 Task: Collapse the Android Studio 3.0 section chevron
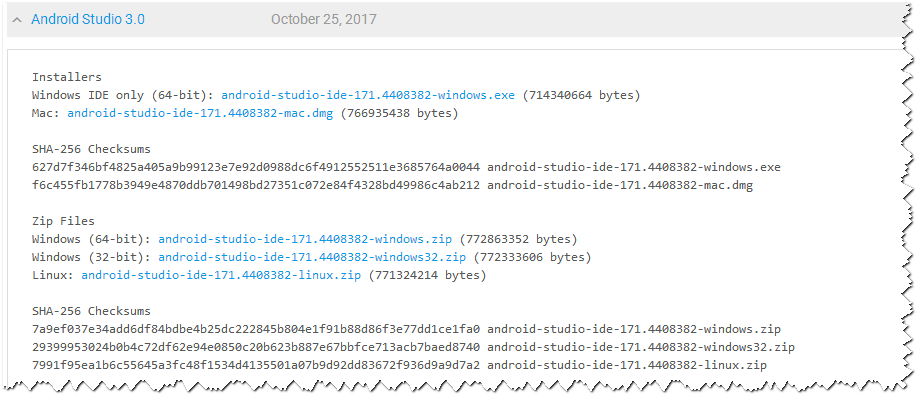point(17,20)
